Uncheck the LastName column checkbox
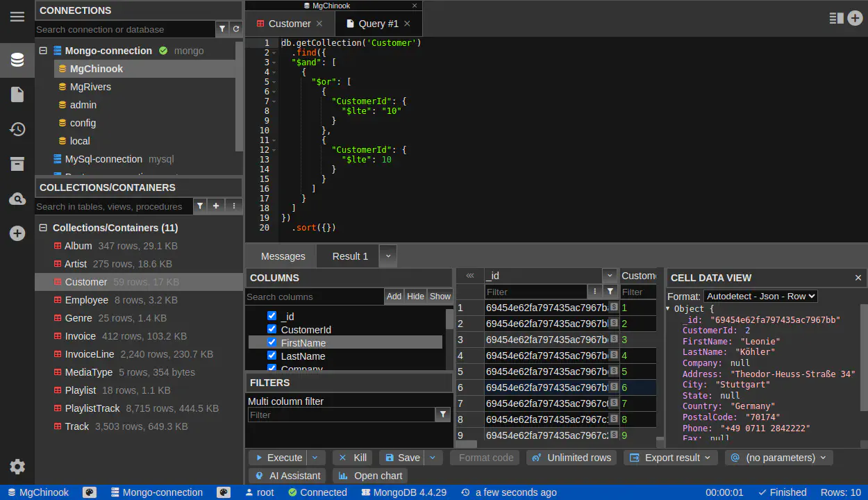Screen dimensions: 868x500 pos(272,356)
